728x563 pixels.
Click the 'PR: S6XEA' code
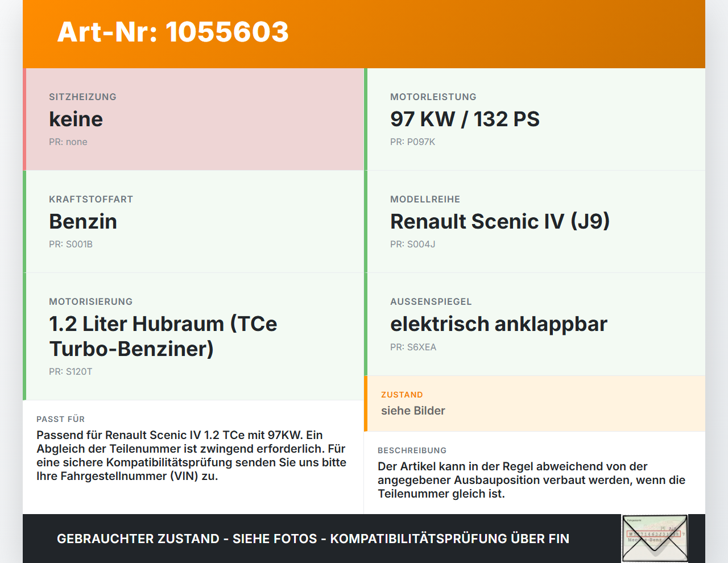[x=413, y=347]
